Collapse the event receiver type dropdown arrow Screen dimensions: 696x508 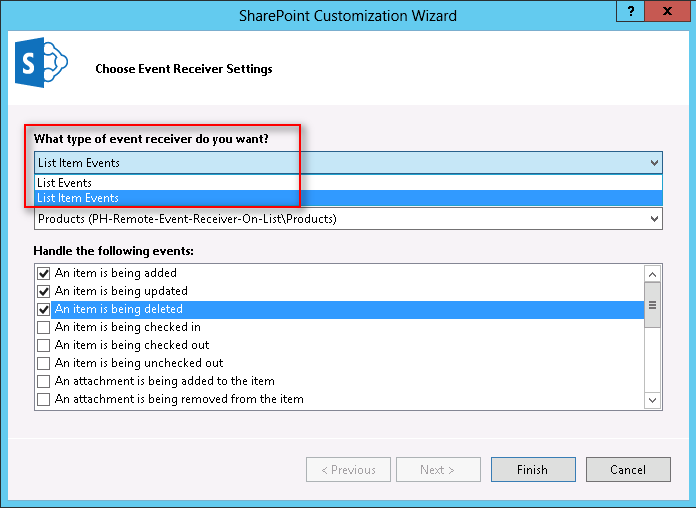click(x=654, y=163)
